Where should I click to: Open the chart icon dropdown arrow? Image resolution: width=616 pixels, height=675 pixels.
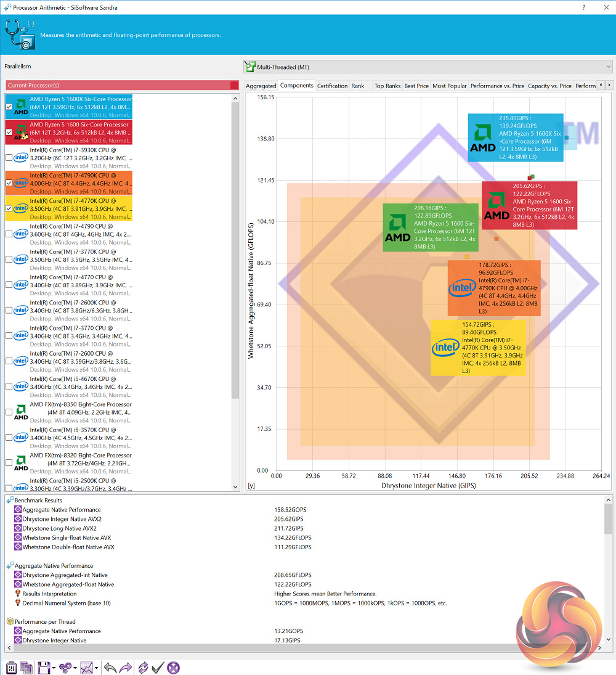click(x=96, y=668)
